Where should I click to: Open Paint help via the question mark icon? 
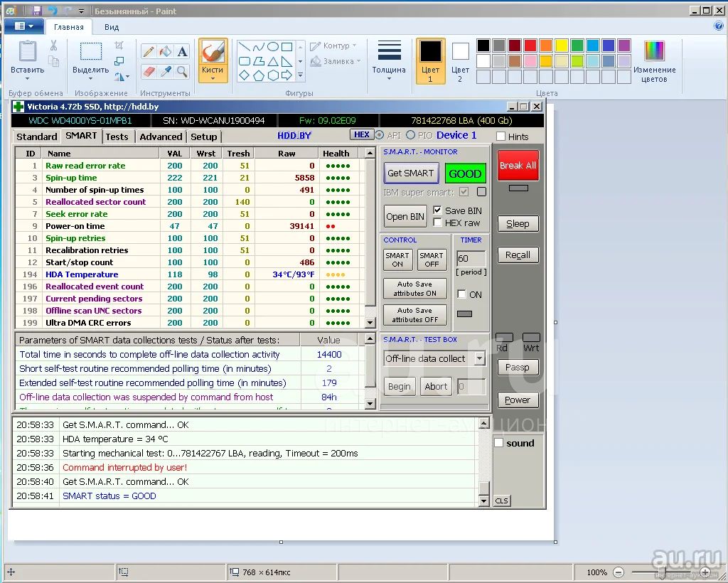718,26
